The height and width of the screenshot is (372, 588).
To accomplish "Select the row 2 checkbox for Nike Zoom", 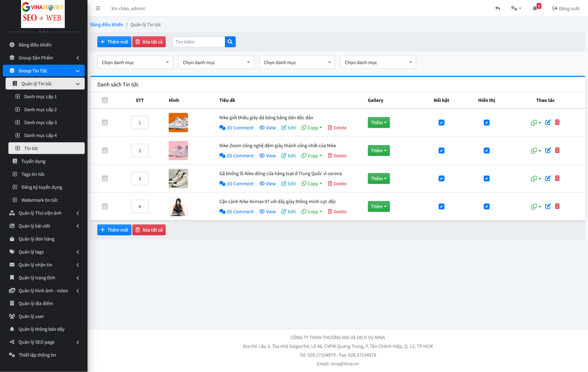I will (x=105, y=151).
